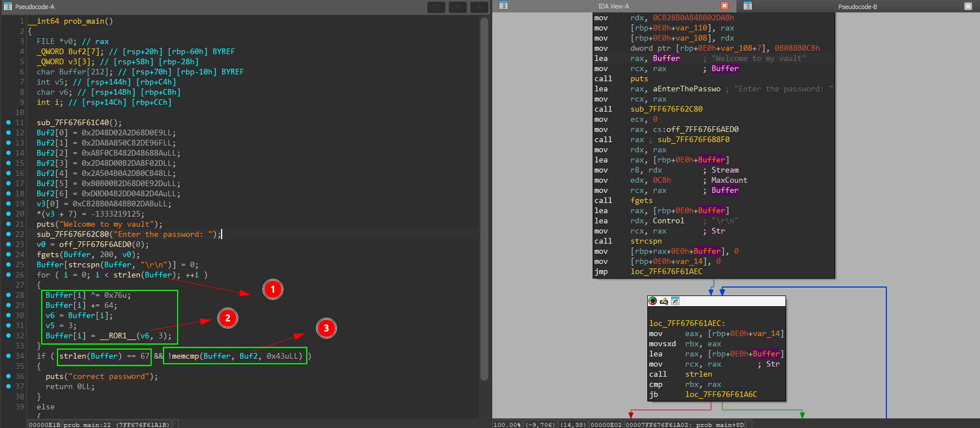Viewport: 980px width, 428px height.
Task: Click the loc_7FF676F61AEC: label in lower node
Action: (x=687, y=324)
